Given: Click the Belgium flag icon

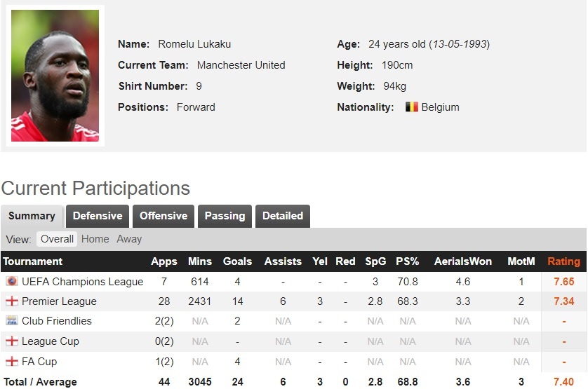Looking at the screenshot, I should pyautogui.click(x=411, y=107).
